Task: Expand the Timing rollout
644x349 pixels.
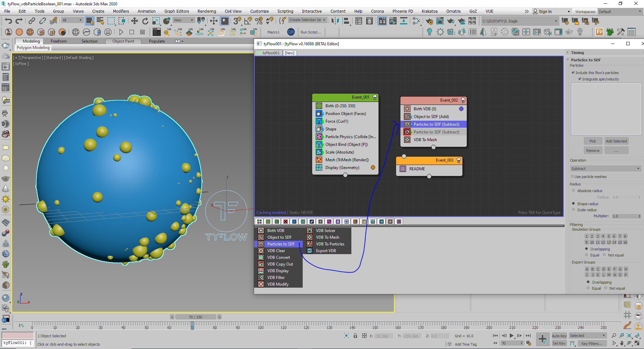Action: tap(577, 53)
